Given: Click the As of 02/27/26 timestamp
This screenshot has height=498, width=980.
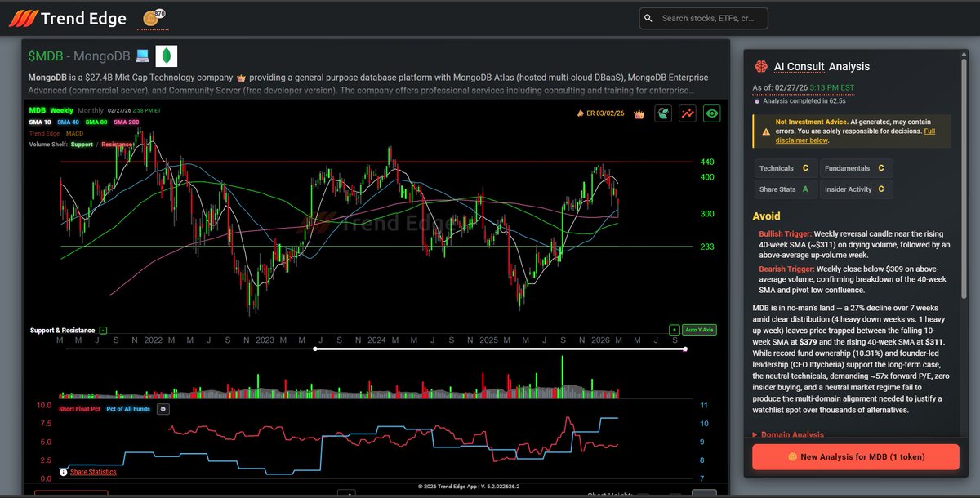Looking at the screenshot, I should coord(804,87).
